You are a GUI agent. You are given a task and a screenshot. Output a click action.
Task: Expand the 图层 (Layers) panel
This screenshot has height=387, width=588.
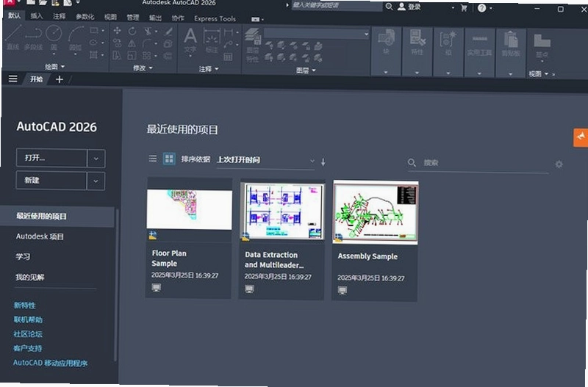point(306,70)
